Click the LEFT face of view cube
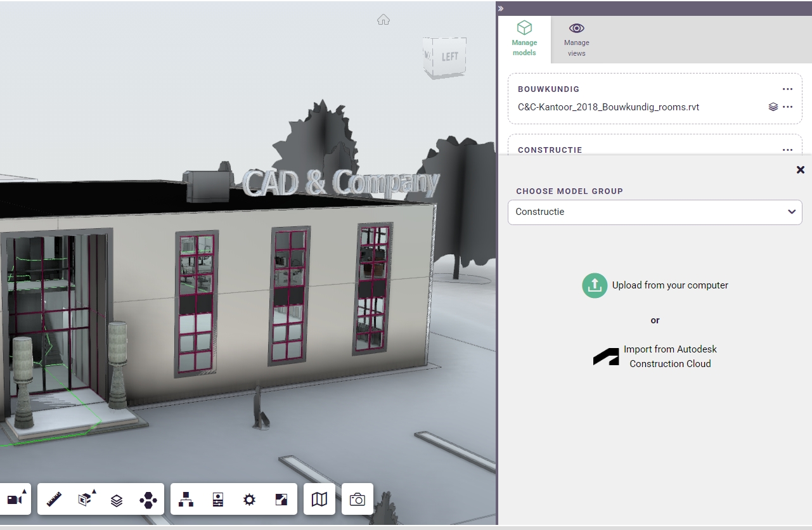This screenshot has width=812, height=530. pyautogui.click(x=449, y=56)
